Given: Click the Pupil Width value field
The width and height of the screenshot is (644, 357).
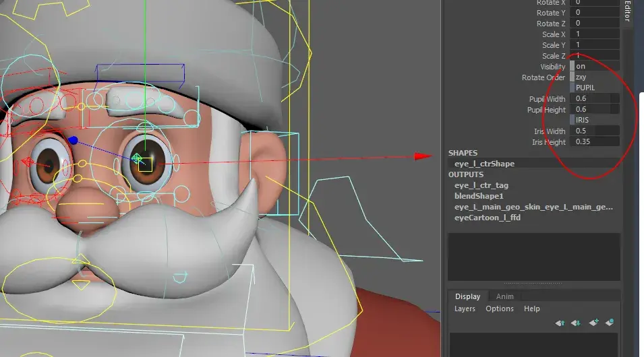Looking at the screenshot, I should [x=595, y=99].
